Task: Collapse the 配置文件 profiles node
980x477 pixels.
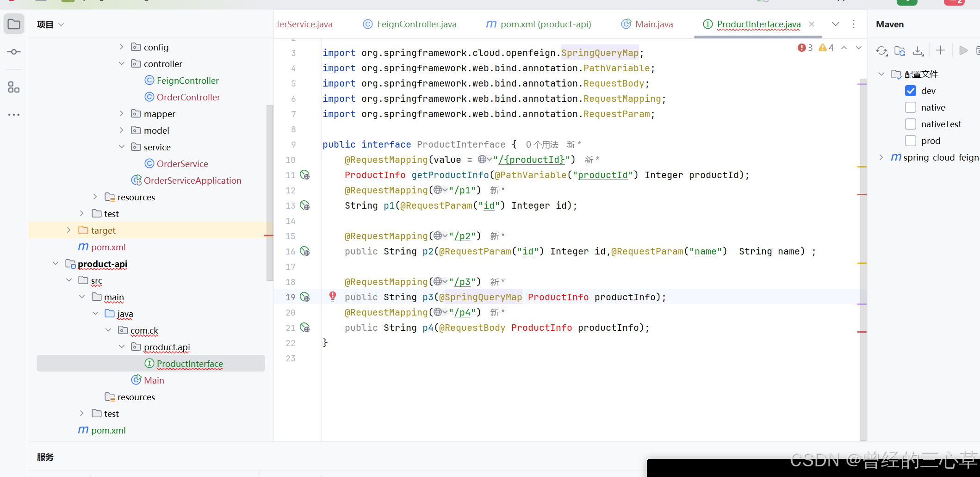Action: tap(881, 74)
